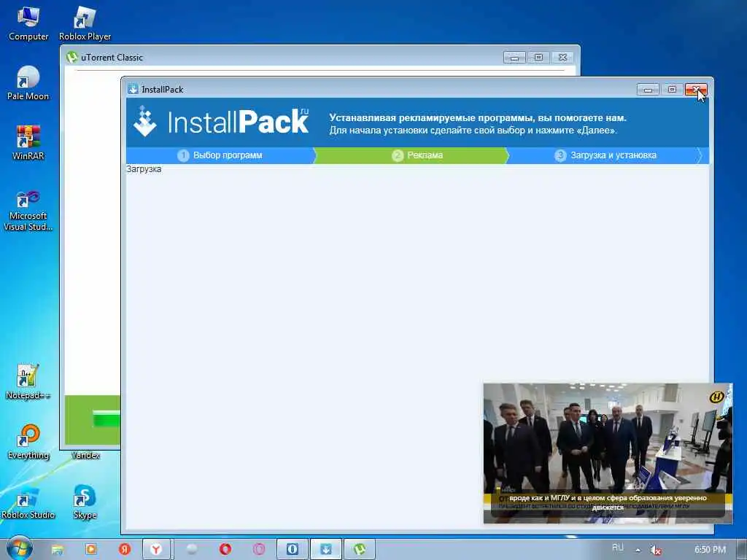Screen dimensions: 747x560
Task: Open the clock showing 6:50 PM
Action: [x=710, y=550]
